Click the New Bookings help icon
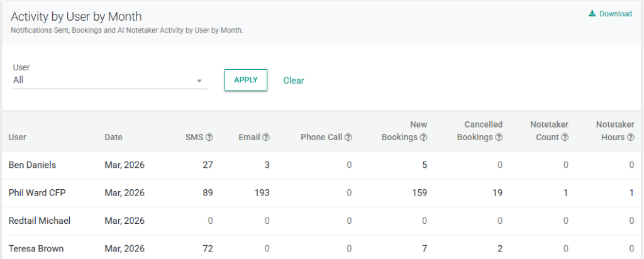This screenshot has height=259, width=644. point(424,137)
